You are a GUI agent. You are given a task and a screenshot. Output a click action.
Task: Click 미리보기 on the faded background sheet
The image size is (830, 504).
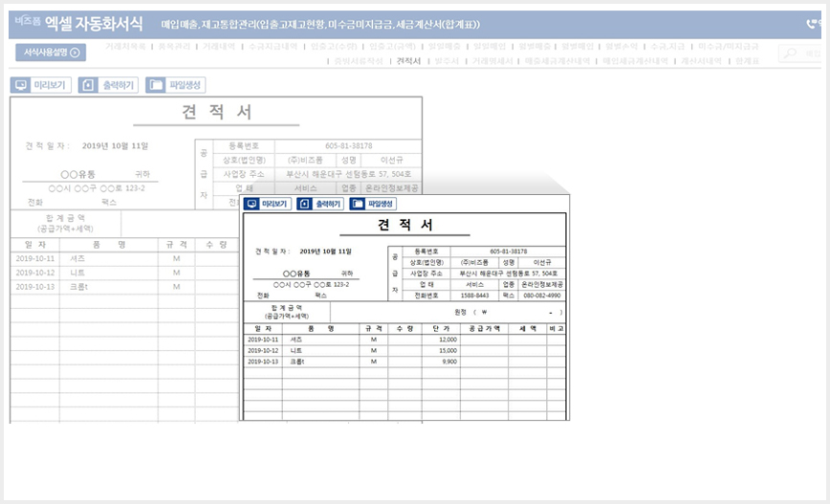point(41,85)
